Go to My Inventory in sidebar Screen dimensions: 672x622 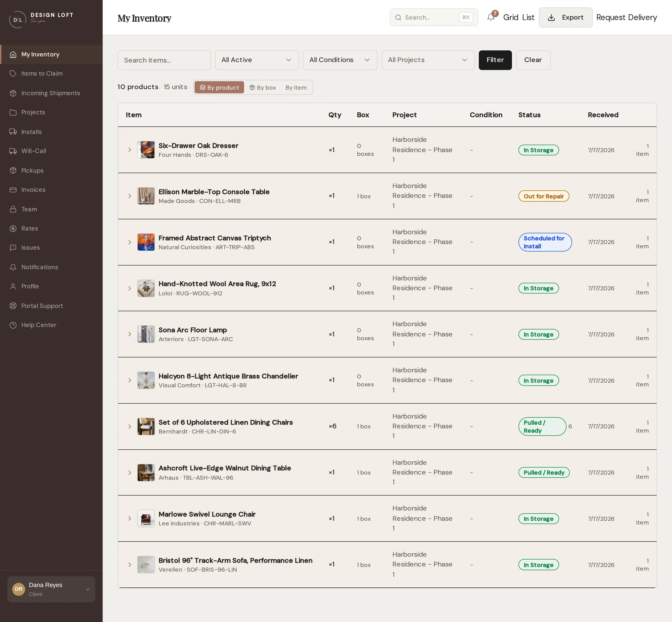pyautogui.click(x=51, y=54)
